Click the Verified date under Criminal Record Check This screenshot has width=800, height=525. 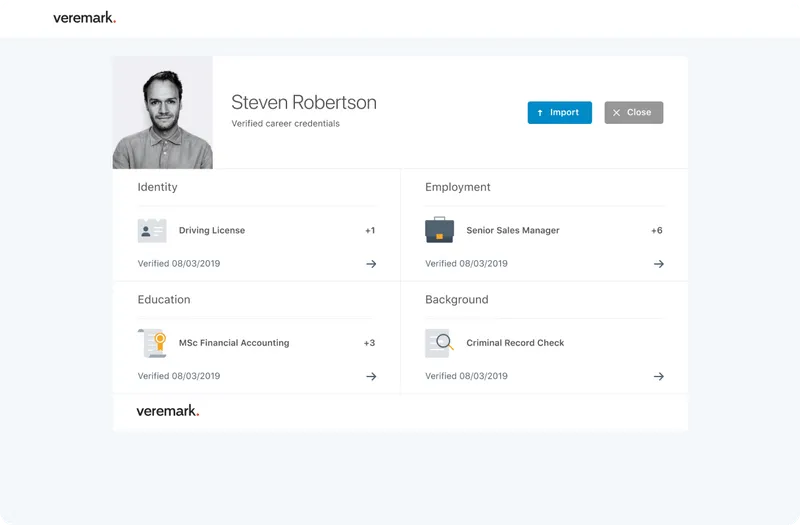(466, 376)
